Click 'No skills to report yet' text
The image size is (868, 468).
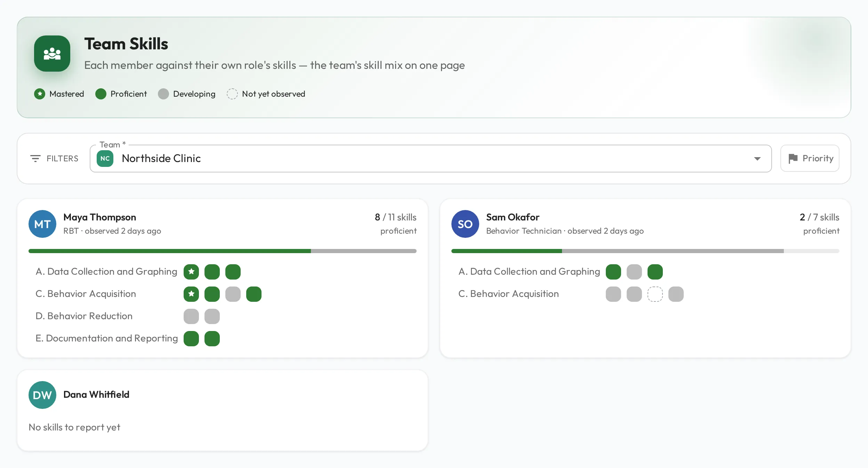pos(74,427)
